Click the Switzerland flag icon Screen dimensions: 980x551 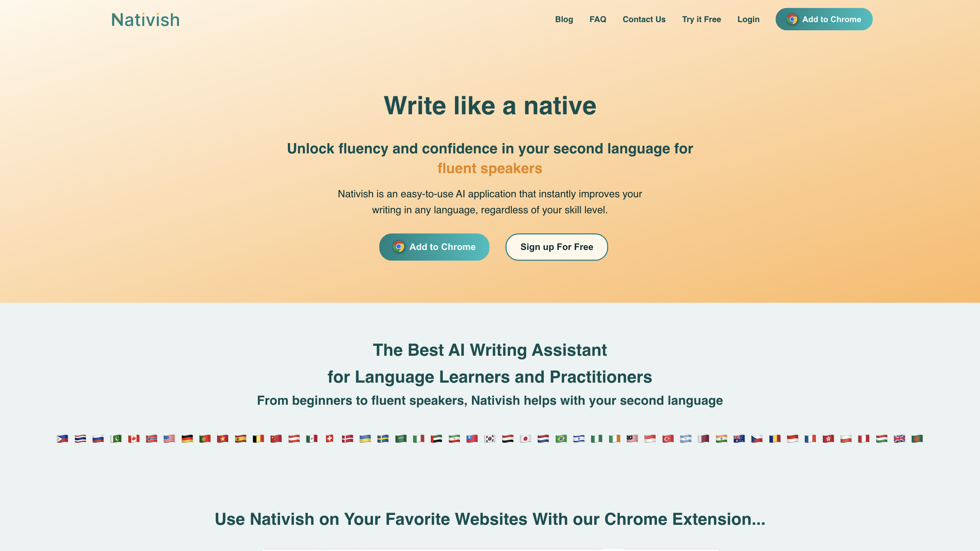pyautogui.click(x=329, y=438)
